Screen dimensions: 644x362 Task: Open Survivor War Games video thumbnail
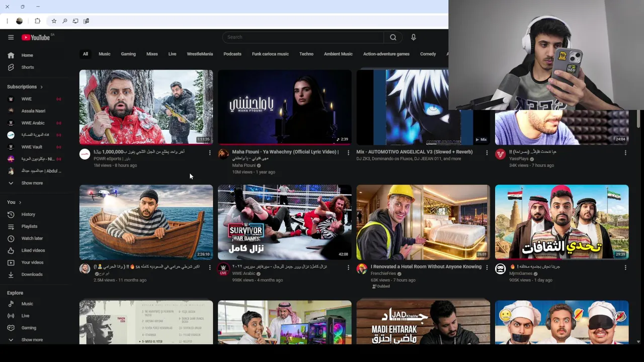pyautogui.click(x=285, y=222)
